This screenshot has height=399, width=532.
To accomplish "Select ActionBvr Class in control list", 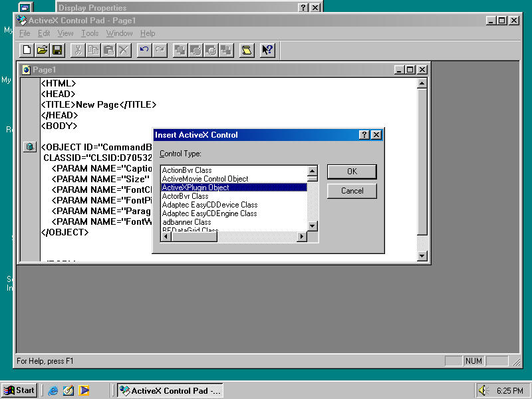I will pos(234,170).
